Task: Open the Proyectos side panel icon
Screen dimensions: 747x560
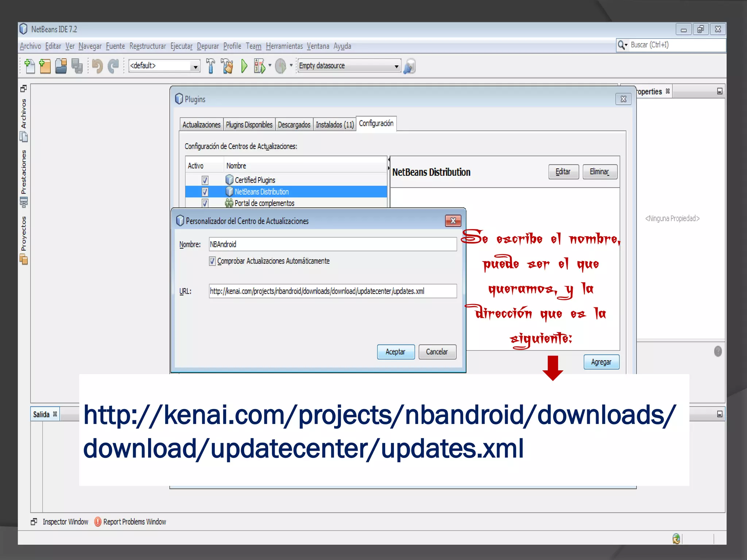Action: (x=24, y=259)
